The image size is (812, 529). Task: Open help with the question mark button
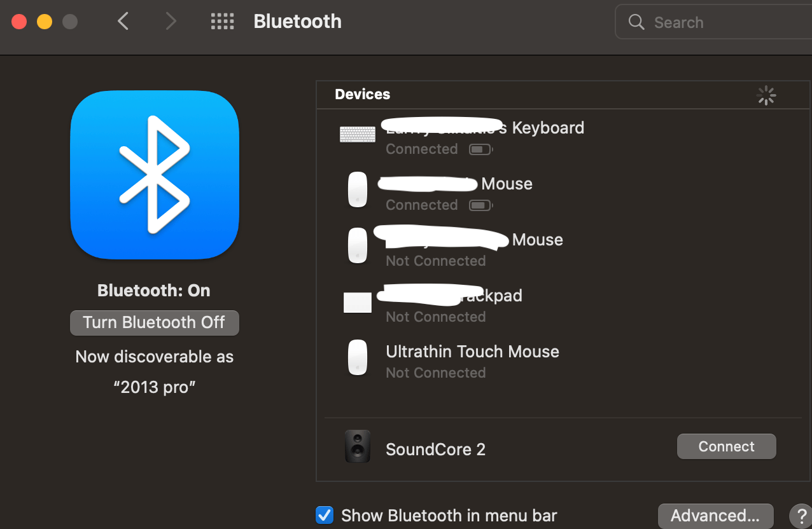point(801,516)
